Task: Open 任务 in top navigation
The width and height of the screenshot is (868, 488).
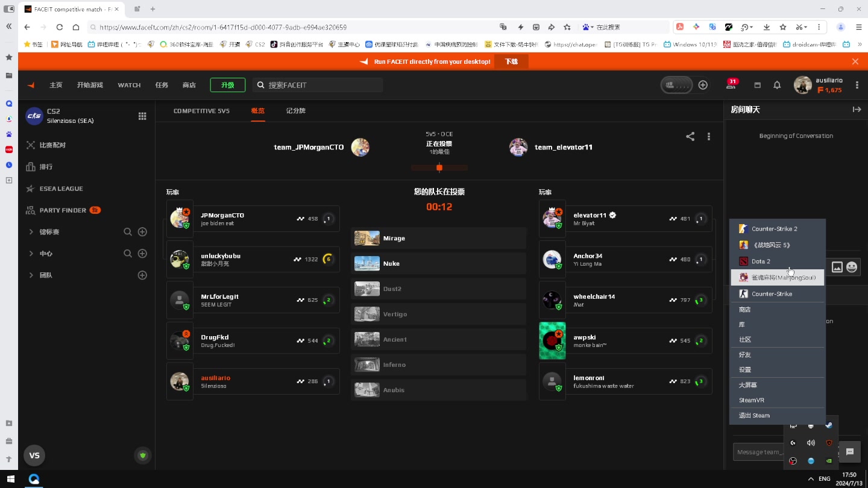Action: coord(162,85)
